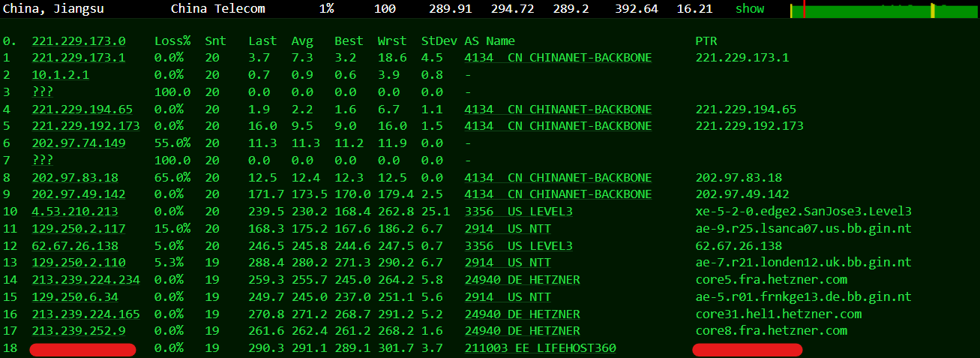Image resolution: width=980 pixels, height=358 pixels.
Task: Click the ??? link in hop 7
Action: [42, 161]
